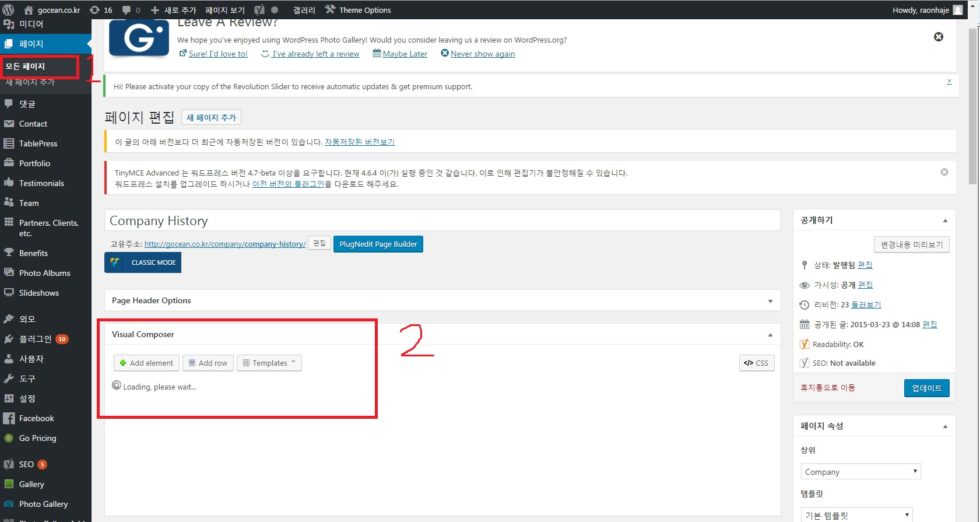This screenshot has width=980, height=522.
Task: Open Howdy, raonhaje account menu
Action: coord(928,10)
